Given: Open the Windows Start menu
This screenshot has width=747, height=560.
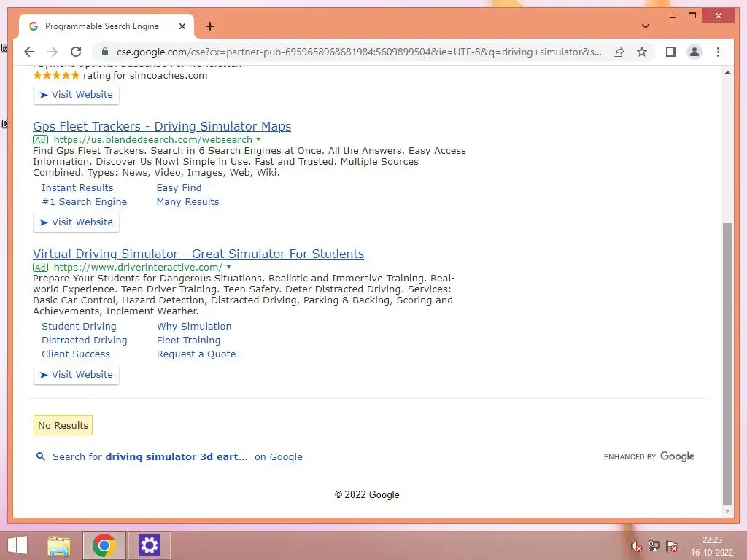Looking at the screenshot, I should click(18, 545).
